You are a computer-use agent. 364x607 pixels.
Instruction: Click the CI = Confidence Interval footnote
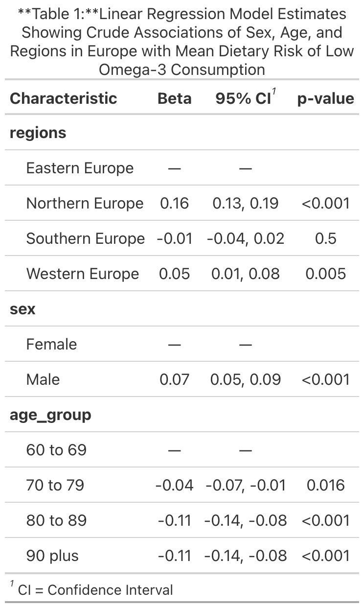95,590
